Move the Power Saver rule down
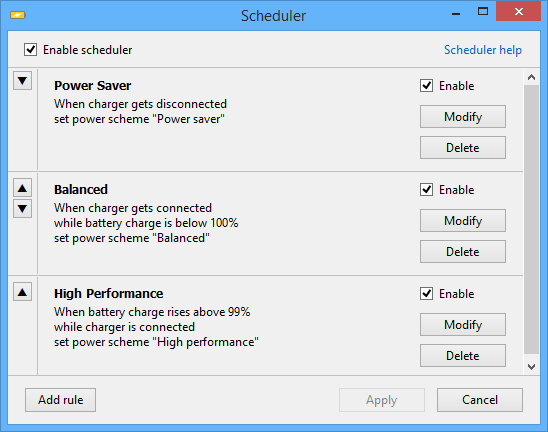The width and height of the screenshot is (548, 432). pyautogui.click(x=22, y=81)
